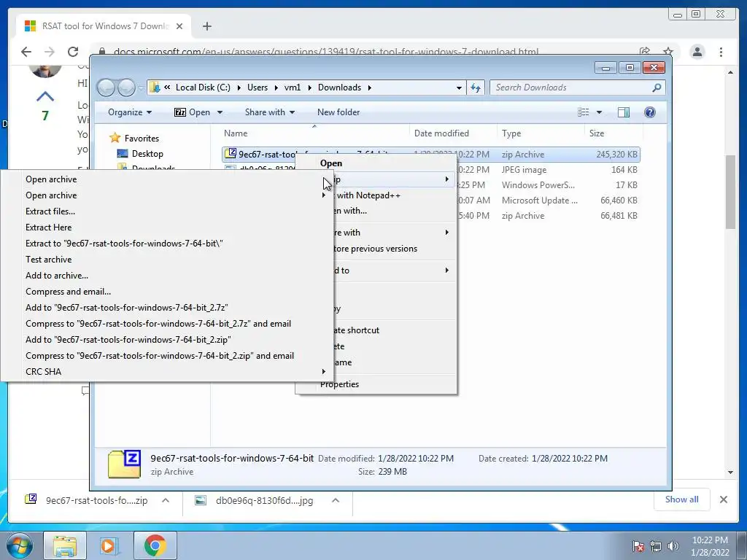Click Desktop under Favorites

147,154
